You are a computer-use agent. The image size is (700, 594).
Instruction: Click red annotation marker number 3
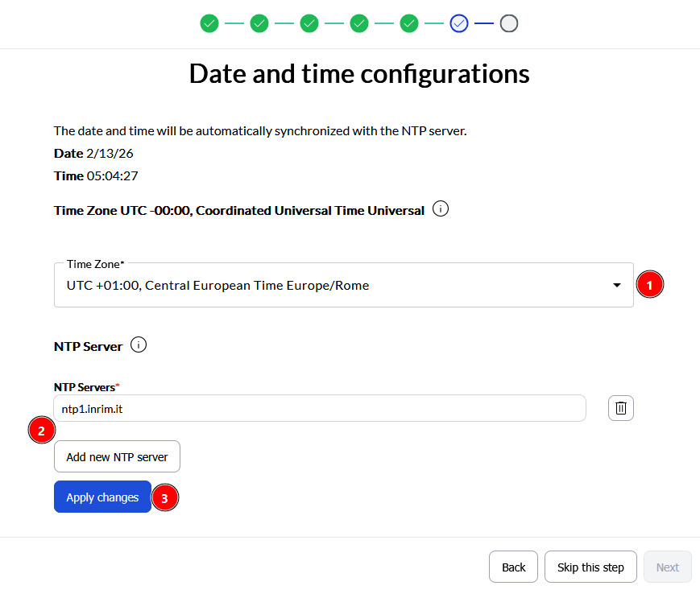click(165, 498)
